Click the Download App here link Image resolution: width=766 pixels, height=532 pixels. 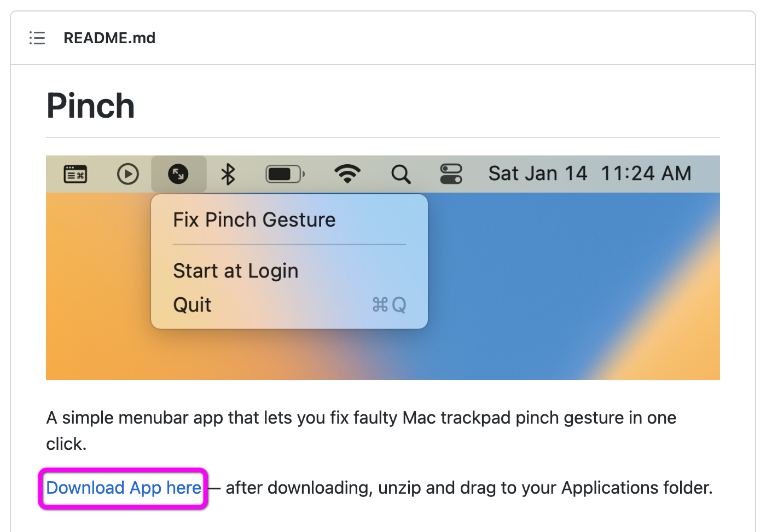(x=124, y=488)
